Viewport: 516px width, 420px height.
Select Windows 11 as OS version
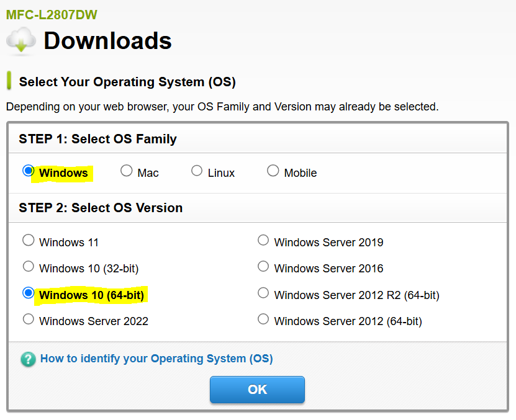click(x=29, y=240)
